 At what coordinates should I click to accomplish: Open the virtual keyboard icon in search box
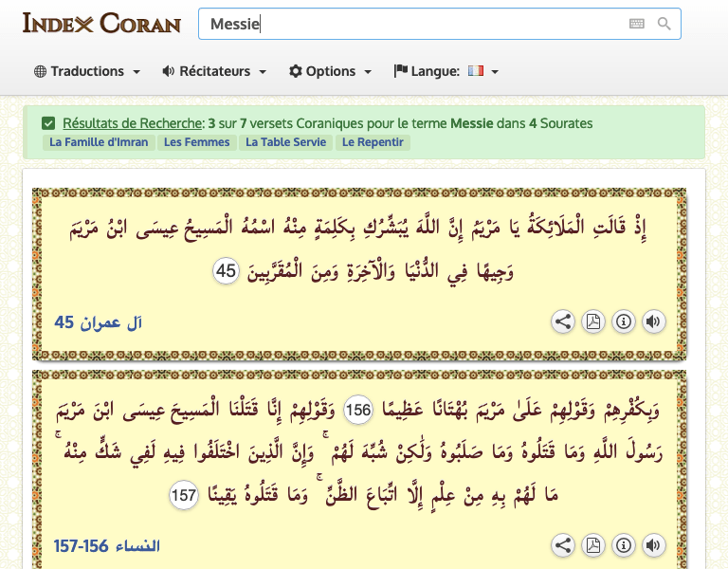pos(637,24)
